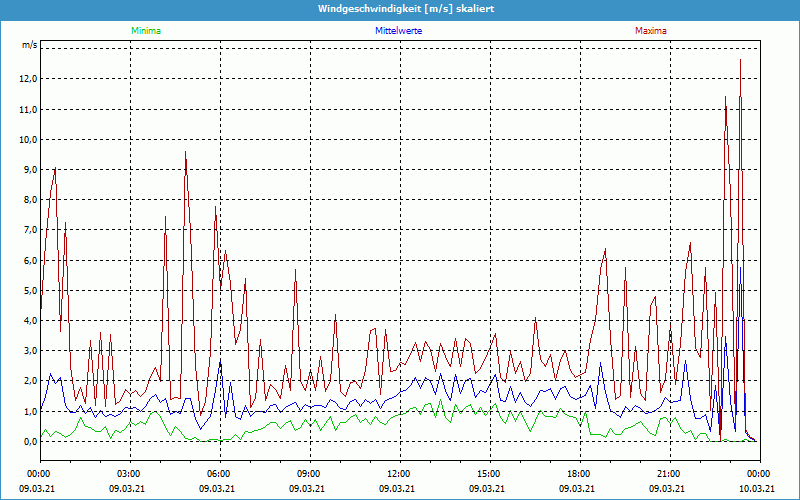This screenshot has height=500, width=800.
Task: Click the m/s unit label
Action: pyautogui.click(x=29, y=46)
